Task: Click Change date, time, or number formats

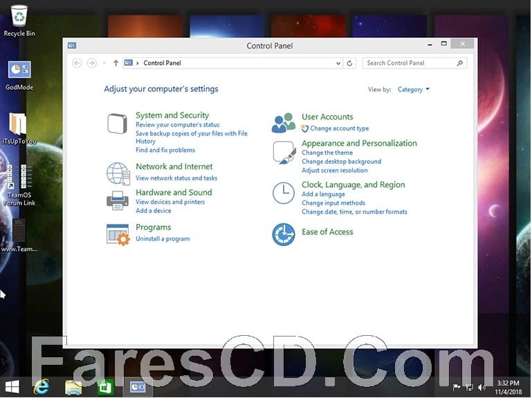Action: coord(354,212)
